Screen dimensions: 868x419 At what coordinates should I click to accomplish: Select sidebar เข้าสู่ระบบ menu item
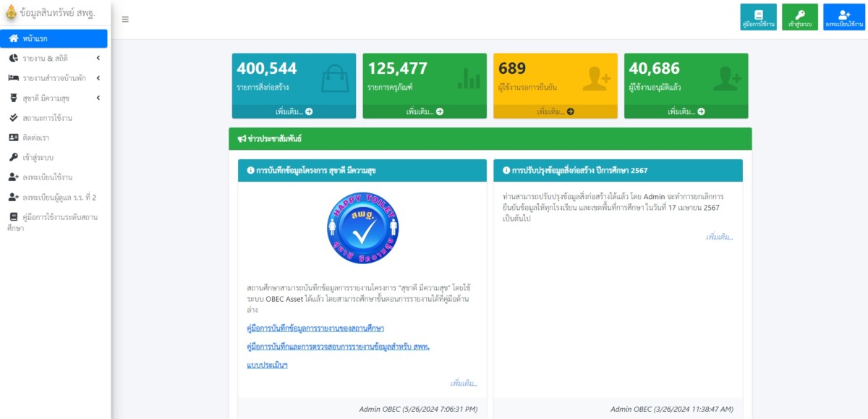click(54, 157)
